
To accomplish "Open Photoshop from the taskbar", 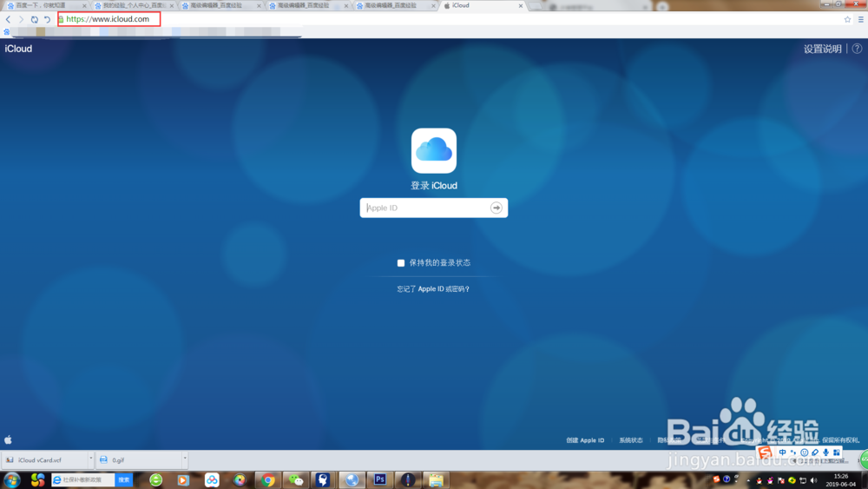I will (x=380, y=479).
